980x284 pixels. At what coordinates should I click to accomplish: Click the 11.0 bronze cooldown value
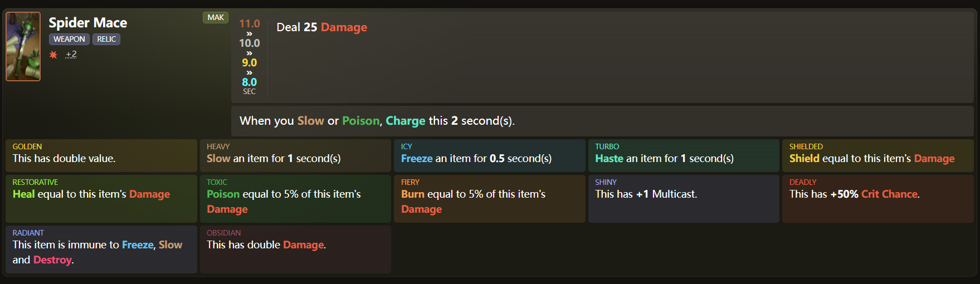(249, 23)
